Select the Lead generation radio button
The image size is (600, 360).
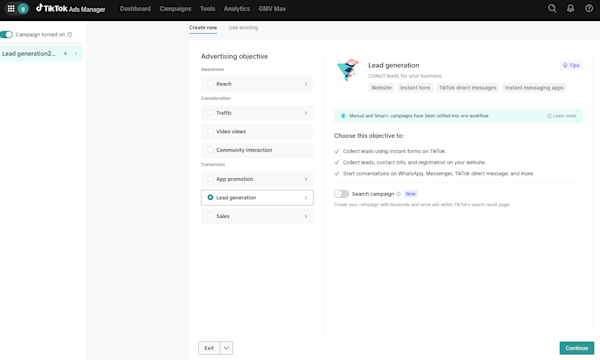point(210,197)
